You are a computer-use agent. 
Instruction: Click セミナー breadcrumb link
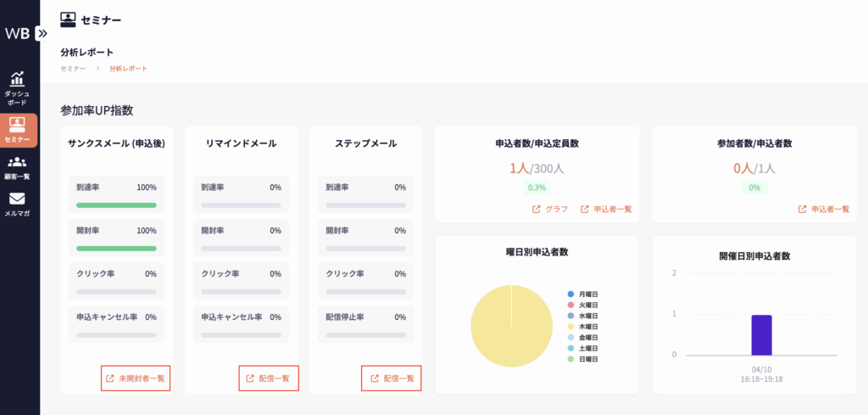(x=73, y=68)
